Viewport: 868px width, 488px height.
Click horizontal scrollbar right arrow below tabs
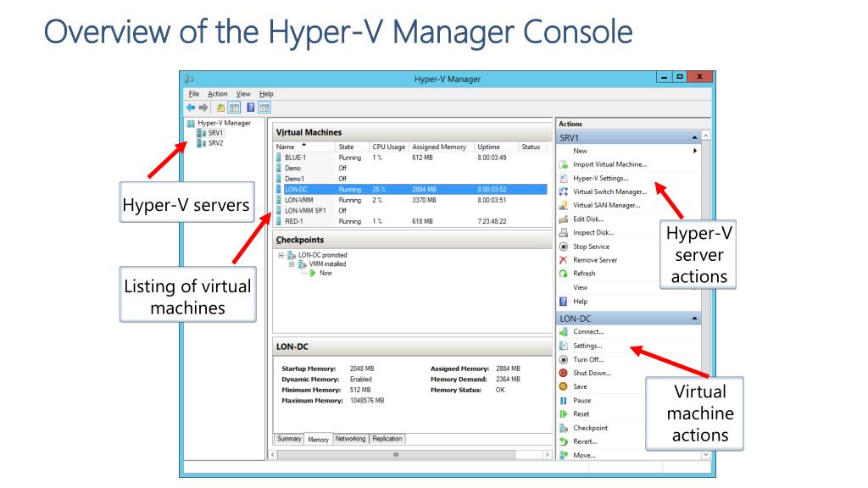[x=547, y=454]
